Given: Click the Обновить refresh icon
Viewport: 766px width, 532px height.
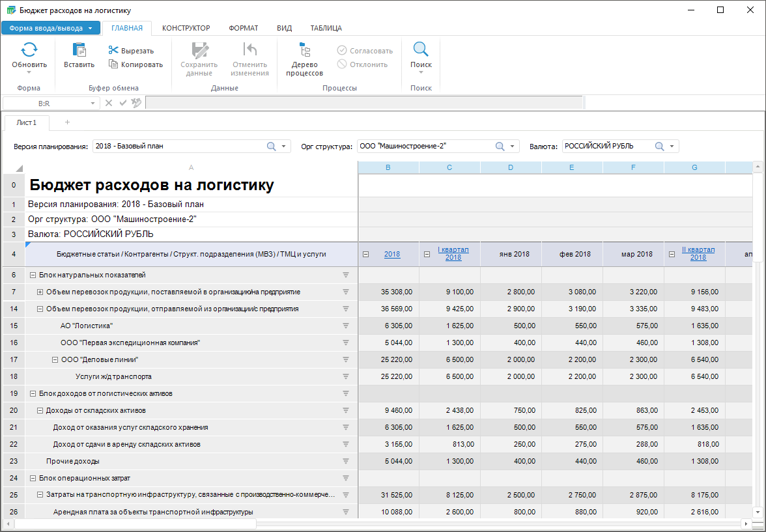Looking at the screenshot, I should (29, 50).
